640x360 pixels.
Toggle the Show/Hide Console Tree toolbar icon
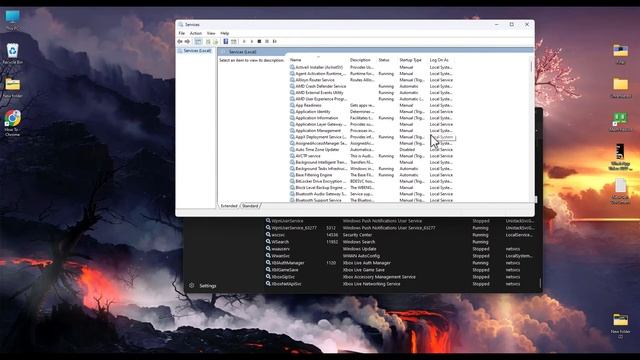[x=198, y=42]
